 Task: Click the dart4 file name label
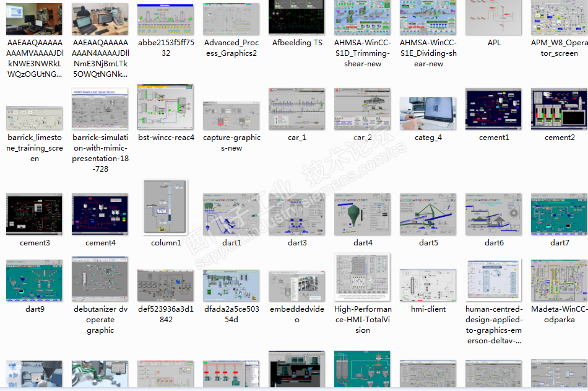pos(363,243)
